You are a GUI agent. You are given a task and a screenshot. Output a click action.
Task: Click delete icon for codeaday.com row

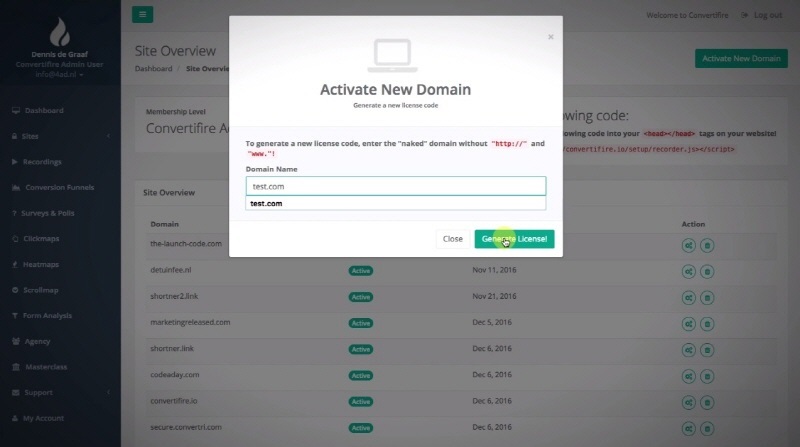(x=707, y=376)
